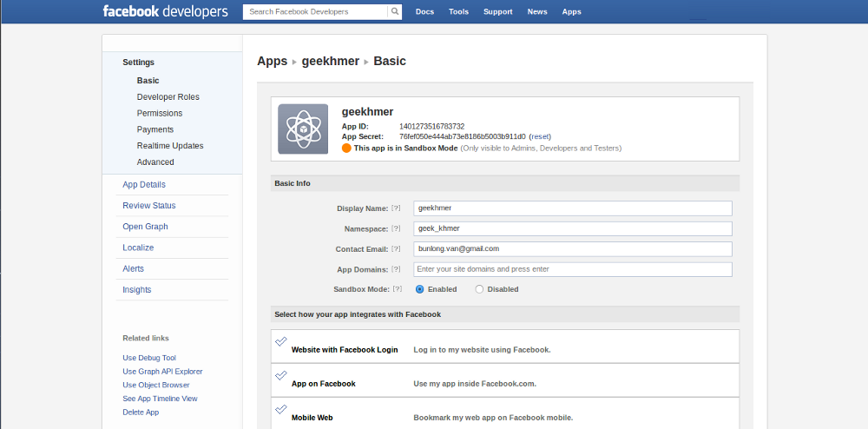This screenshot has width=868, height=429.
Task: Expand Website with Facebook Login section
Action: [505, 346]
